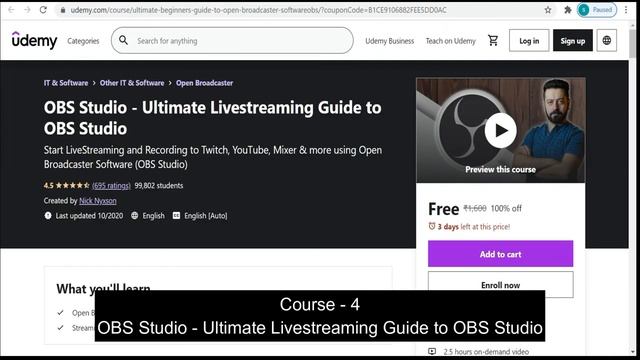This screenshot has height=360, width=640.
Task: Go back using the browser back arrow
Action: pyautogui.click(x=11, y=10)
